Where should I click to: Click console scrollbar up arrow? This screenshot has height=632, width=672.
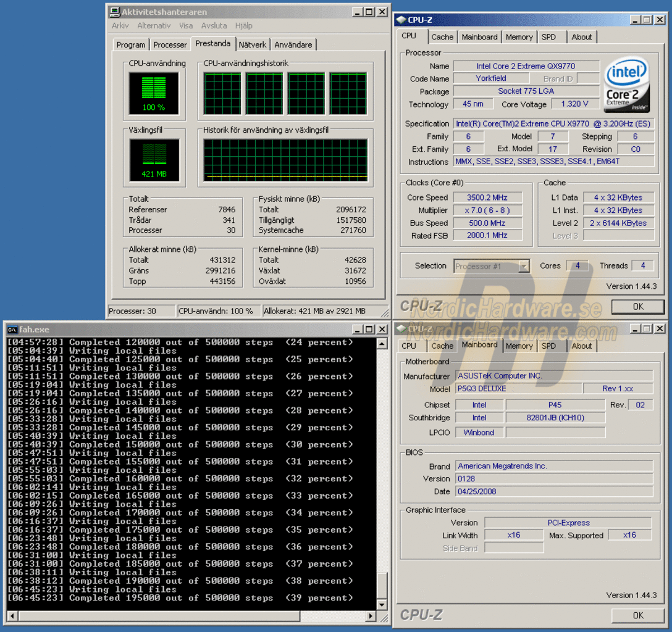[x=382, y=343]
